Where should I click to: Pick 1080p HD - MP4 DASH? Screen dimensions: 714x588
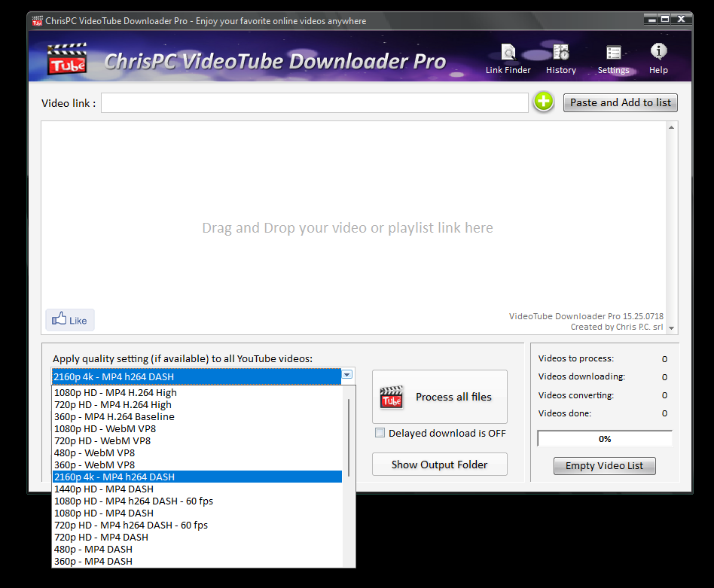(197, 513)
